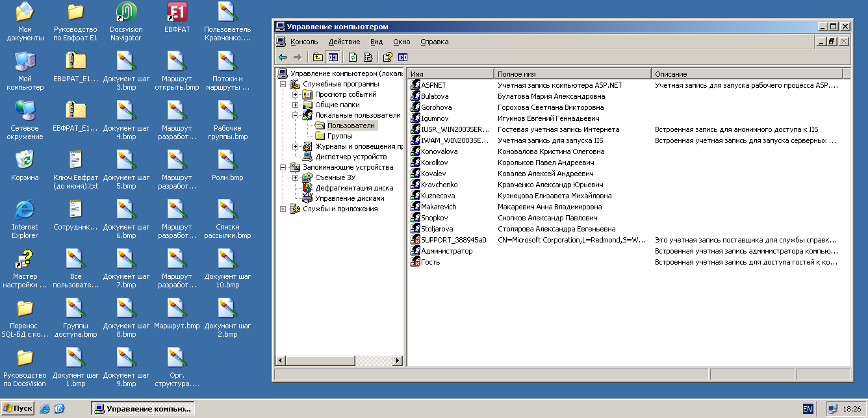The height and width of the screenshot is (418, 868).
Task: Select Диспетчер устройств in the tree
Action: click(x=351, y=157)
